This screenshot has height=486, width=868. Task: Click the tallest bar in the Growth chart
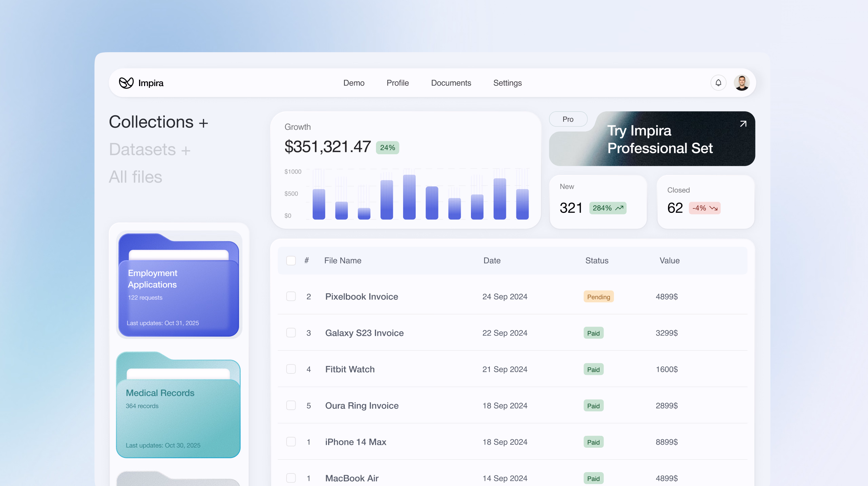click(x=409, y=197)
